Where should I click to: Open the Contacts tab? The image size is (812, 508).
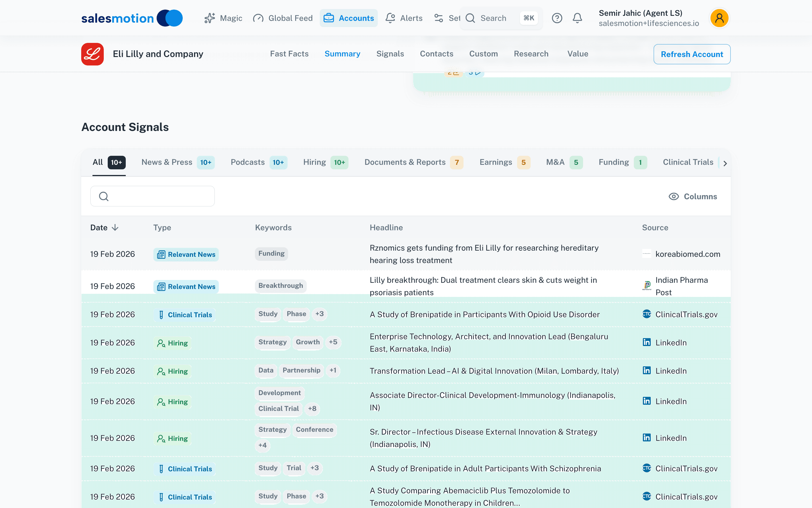coord(436,54)
